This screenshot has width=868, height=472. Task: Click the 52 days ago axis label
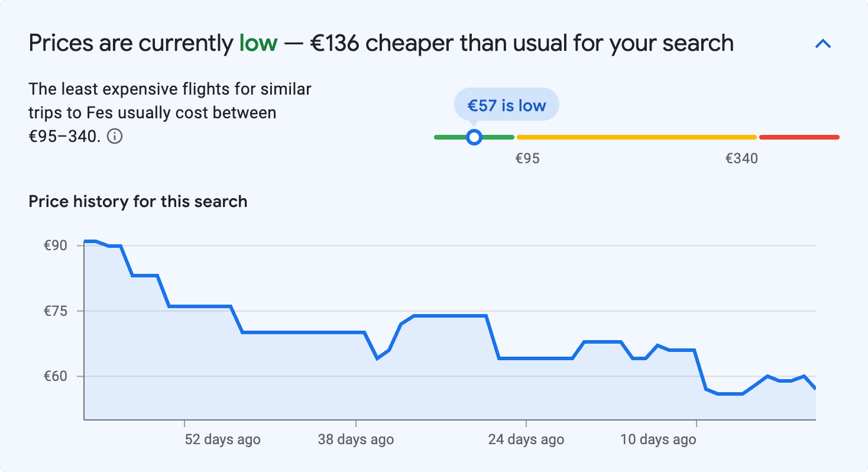click(222, 439)
